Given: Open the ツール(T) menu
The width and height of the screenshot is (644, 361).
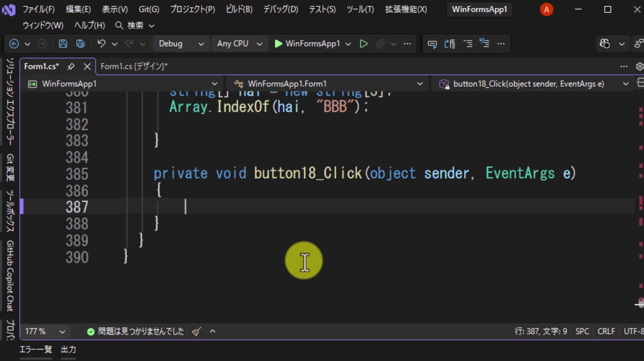Looking at the screenshot, I should pos(360,9).
